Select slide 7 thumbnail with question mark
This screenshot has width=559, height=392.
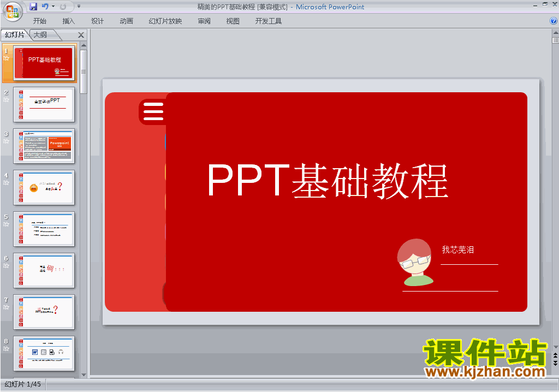pyautogui.click(x=44, y=312)
